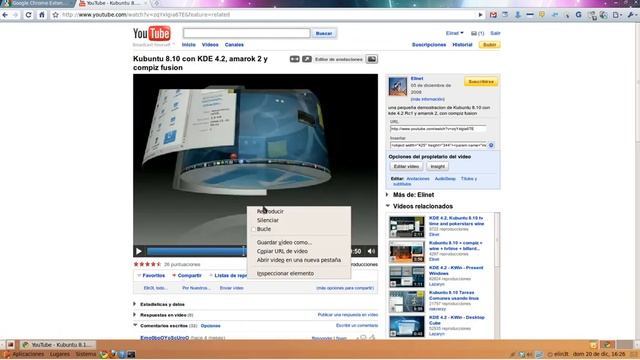Bookmark the page with the star icon
Viewport: 640px width, 360px height.
coord(56,15)
